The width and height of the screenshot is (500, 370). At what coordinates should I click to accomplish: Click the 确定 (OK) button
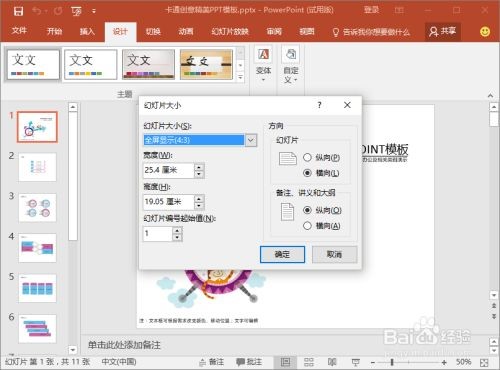click(x=282, y=254)
